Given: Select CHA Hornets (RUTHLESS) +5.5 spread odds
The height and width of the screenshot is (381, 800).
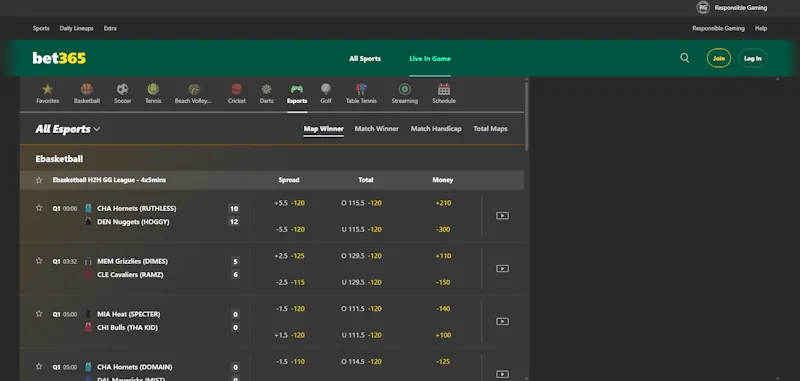Looking at the screenshot, I should point(289,203).
